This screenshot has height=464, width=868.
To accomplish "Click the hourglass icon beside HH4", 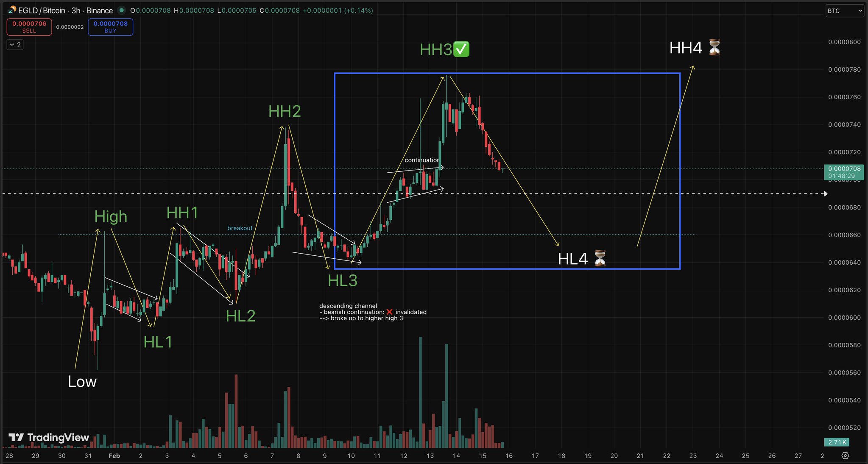I will tap(714, 48).
